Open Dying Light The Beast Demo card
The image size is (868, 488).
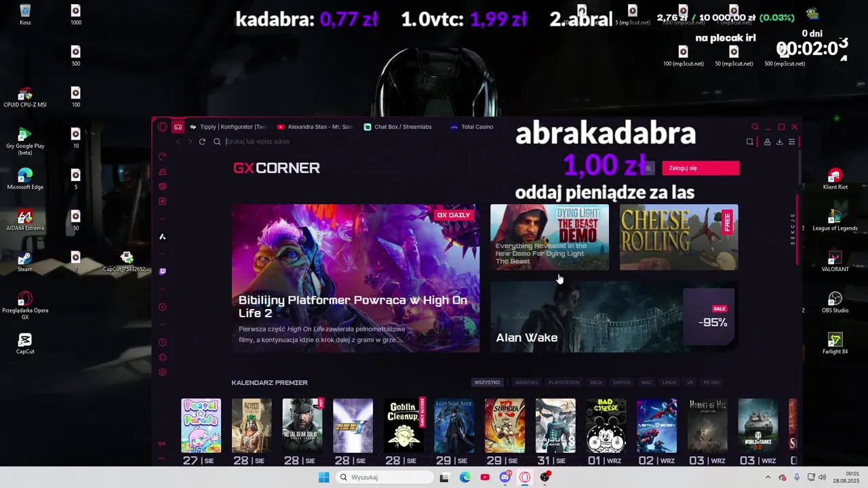[549, 237]
